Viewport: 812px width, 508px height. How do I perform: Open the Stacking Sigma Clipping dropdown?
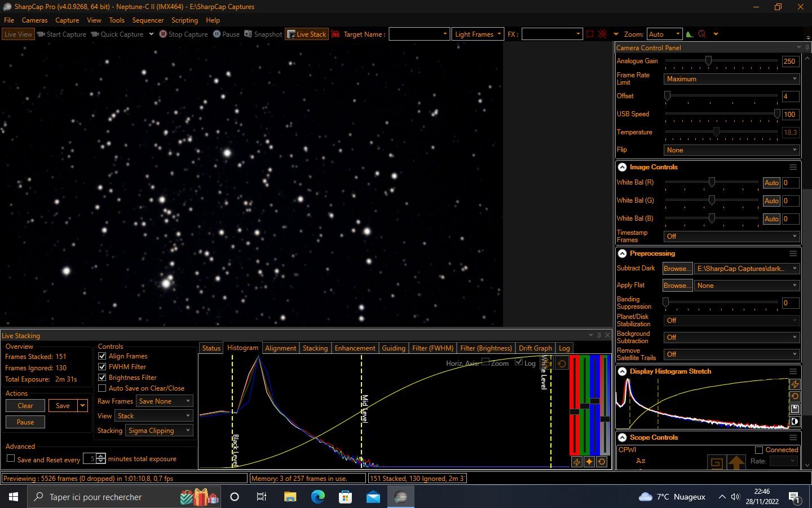coord(159,431)
